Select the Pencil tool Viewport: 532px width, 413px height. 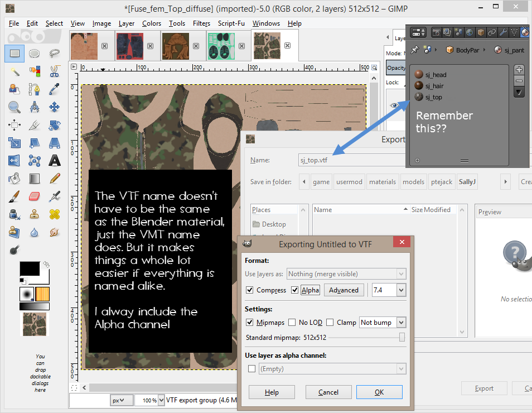coord(54,179)
